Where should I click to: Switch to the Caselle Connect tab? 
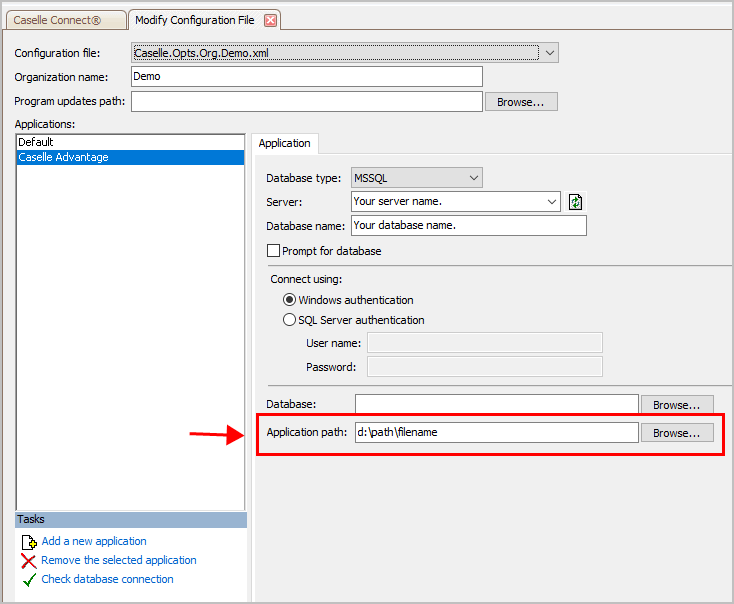tap(65, 20)
